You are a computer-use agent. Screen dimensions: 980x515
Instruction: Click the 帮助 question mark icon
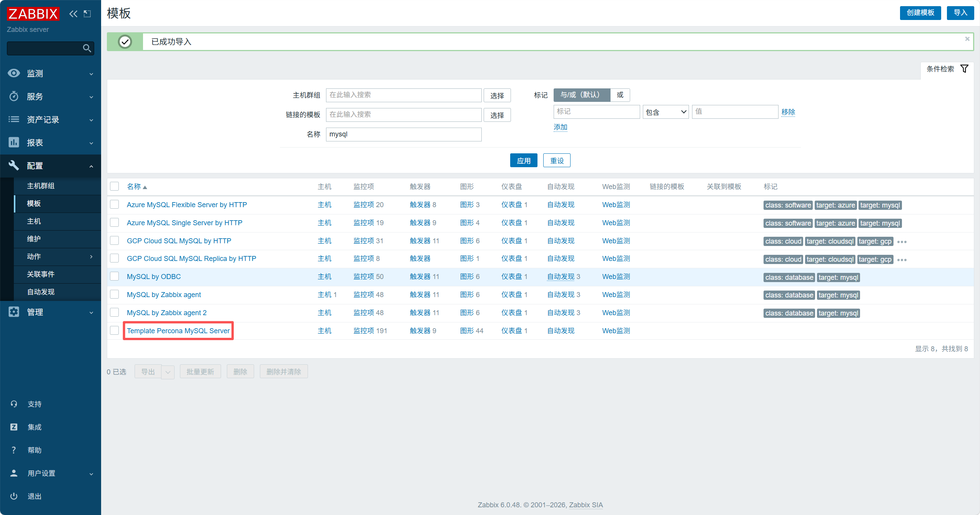click(14, 450)
